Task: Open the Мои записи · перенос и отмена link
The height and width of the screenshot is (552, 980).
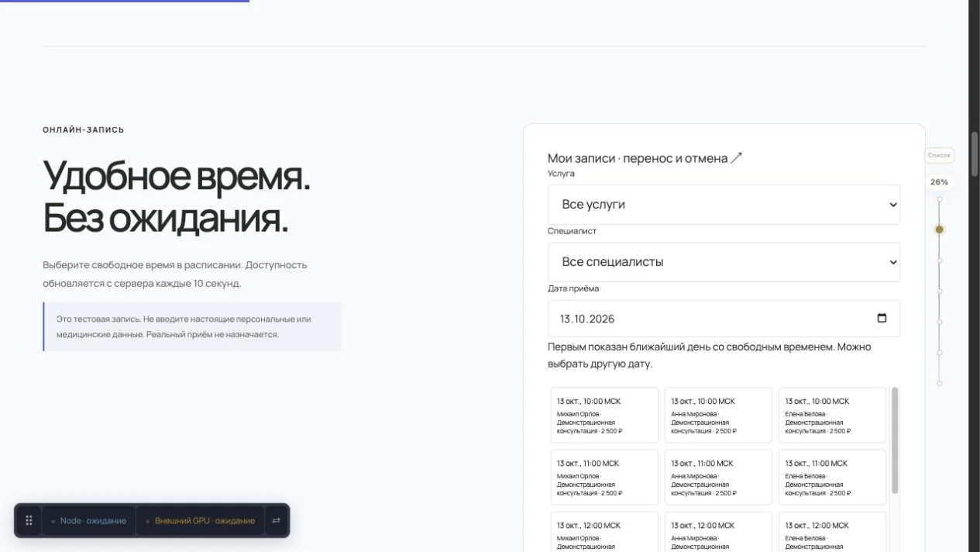Action: pos(645,158)
